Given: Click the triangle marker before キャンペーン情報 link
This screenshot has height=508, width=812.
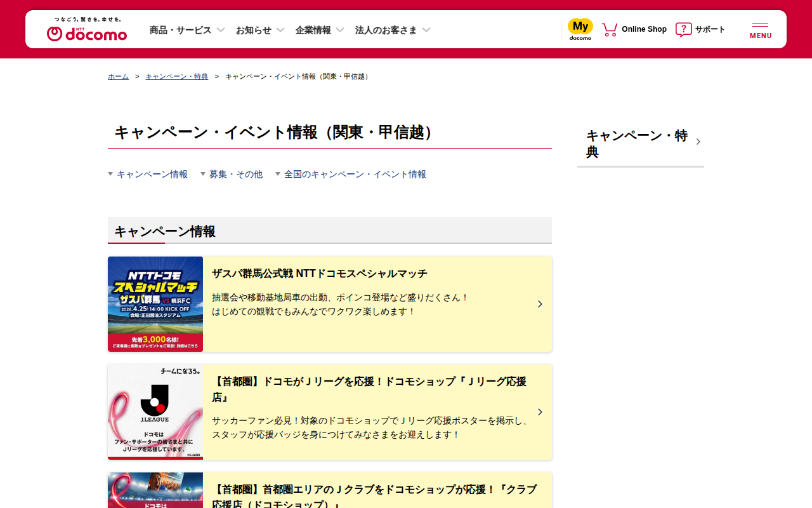Looking at the screenshot, I should (110, 174).
